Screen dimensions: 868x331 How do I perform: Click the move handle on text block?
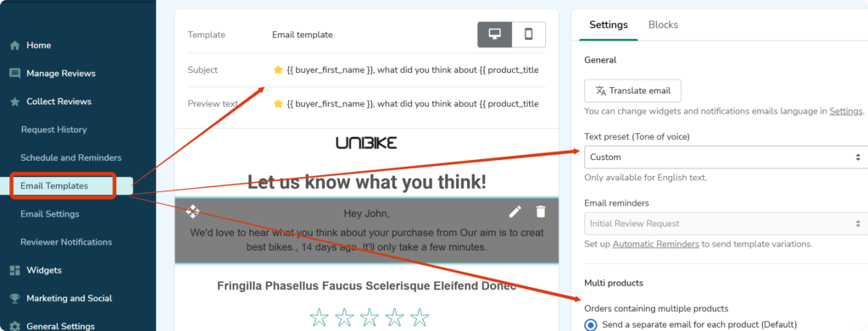[x=192, y=211]
